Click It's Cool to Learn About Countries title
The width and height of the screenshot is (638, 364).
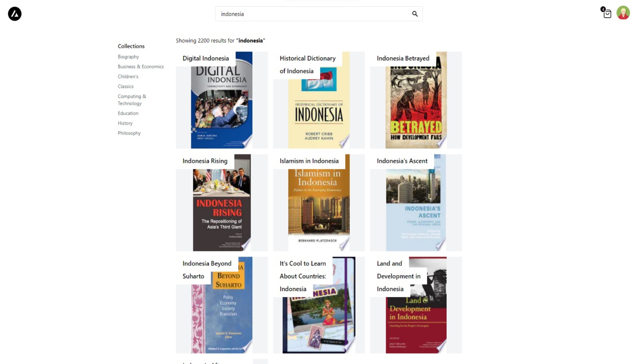[303, 276]
